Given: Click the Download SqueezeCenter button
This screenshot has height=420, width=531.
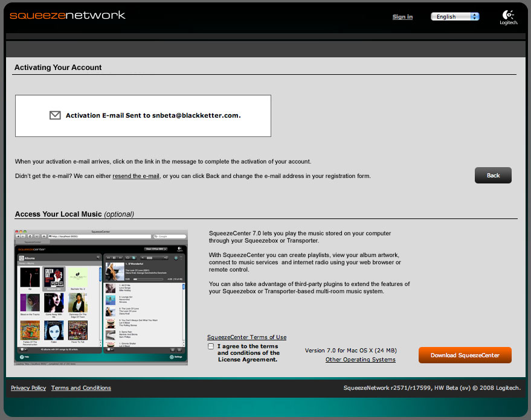Looking at the screenshot, I should coord(465,355).
